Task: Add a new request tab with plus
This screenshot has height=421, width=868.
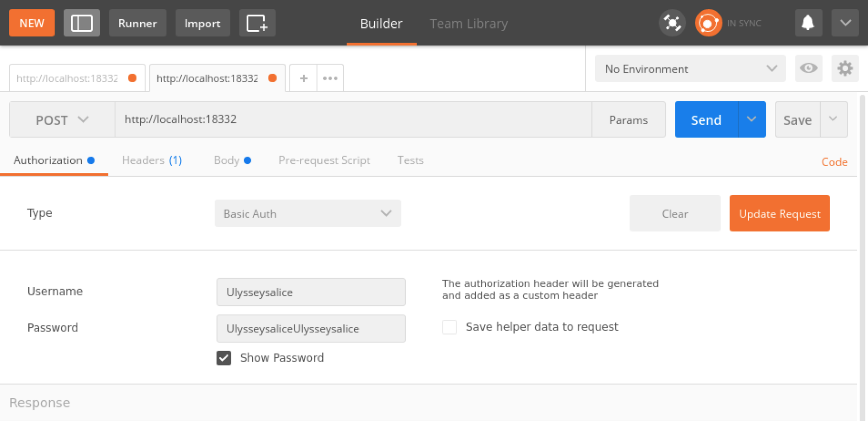Action: [304, 78]
